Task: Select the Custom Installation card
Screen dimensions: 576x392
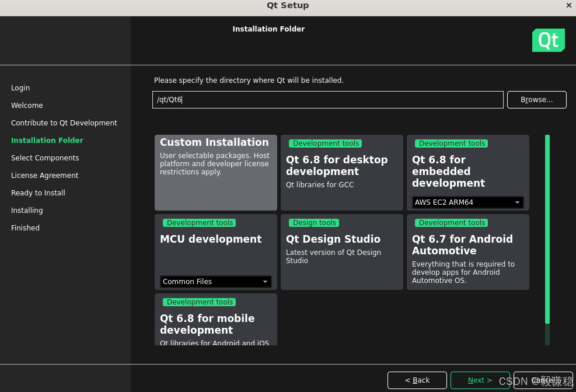Action: tap(216, 173)
